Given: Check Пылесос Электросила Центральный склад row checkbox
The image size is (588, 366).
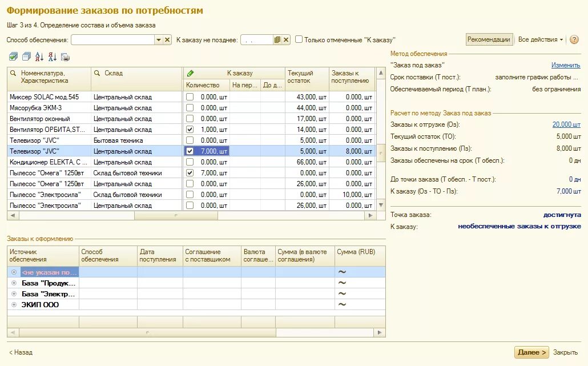Looking at the screenshot, I should [x=190, y=206].
